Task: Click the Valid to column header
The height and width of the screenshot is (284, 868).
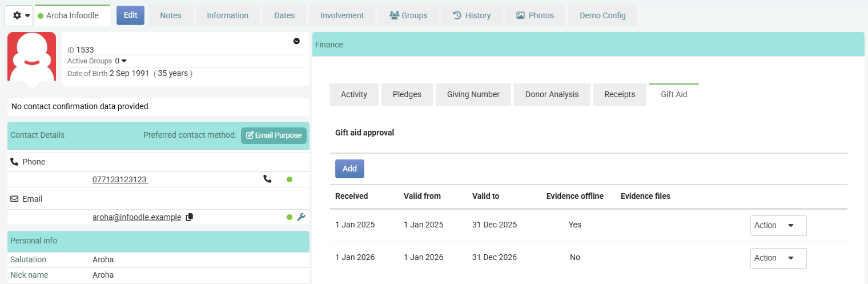Action: click(486, 196)
